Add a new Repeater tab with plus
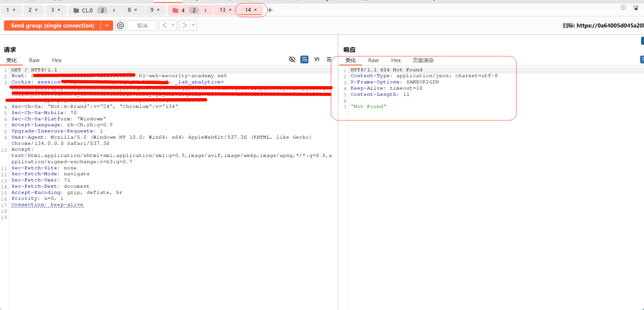This screenshot has height=310, width=644. point(270,10)
